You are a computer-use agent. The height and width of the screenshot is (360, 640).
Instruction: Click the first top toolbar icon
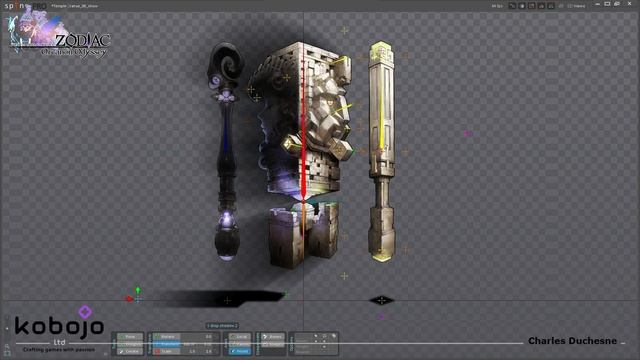coord(512,6)
